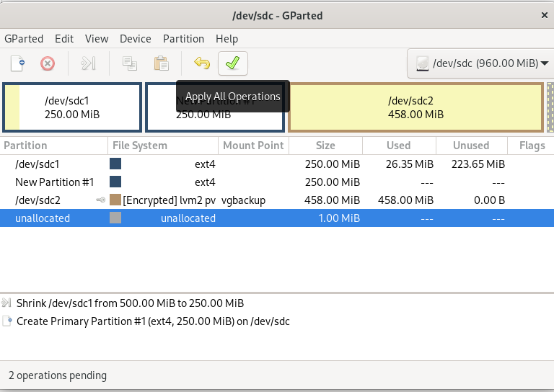Click the Copy partition toolbar icon
The height and width of the screenshot is (392, 554).
130,63
